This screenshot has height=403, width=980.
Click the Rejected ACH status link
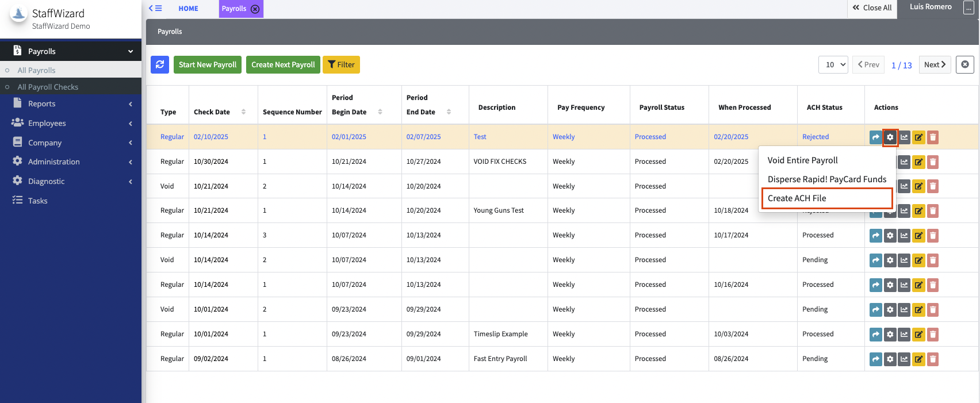[816, 137]
